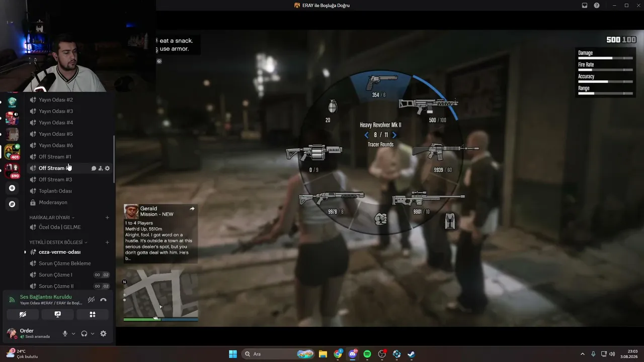The image size is (644, 362).
Task: Collapse YETKİLİ DESTEK BÖLGESİ category
Action: pos(58,242)
